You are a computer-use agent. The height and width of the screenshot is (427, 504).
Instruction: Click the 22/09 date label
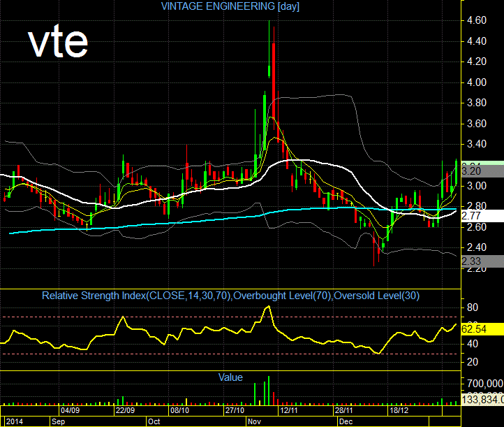click(126, 411)
